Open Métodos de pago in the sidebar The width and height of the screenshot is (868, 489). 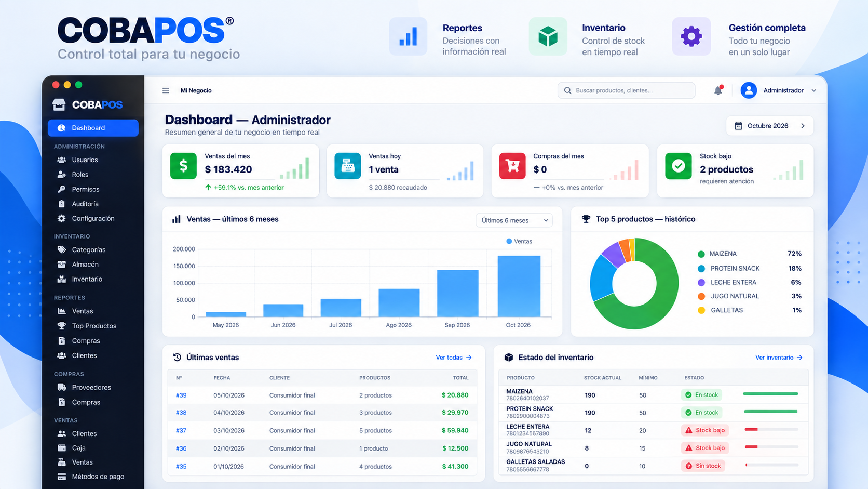(x=98, y=477)
